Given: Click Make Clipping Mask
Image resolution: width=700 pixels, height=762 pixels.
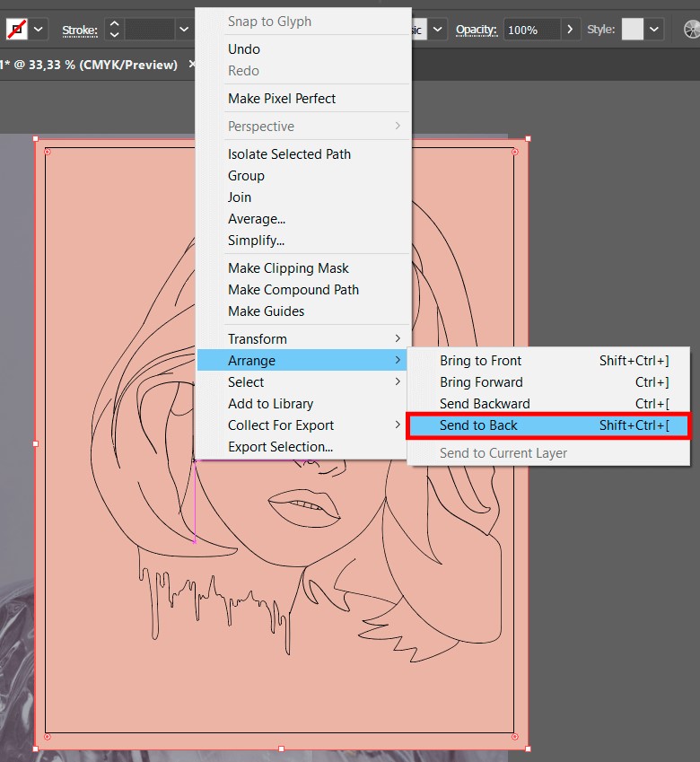Looking at the screenshot, I should pyautogui.click(x=288, y=268).
